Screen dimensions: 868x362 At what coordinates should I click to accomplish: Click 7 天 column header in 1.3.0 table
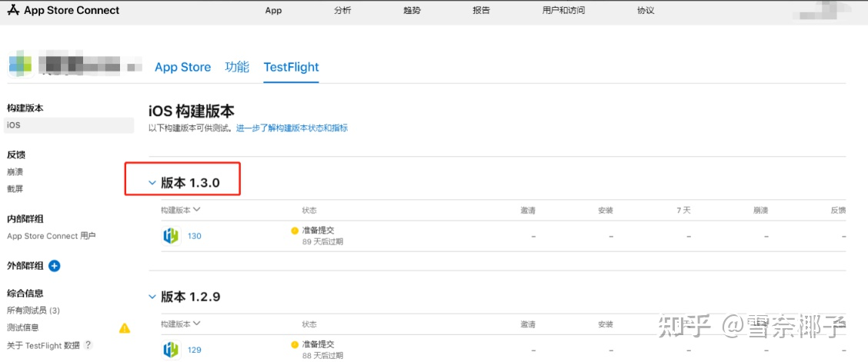(x=683, y=211)
